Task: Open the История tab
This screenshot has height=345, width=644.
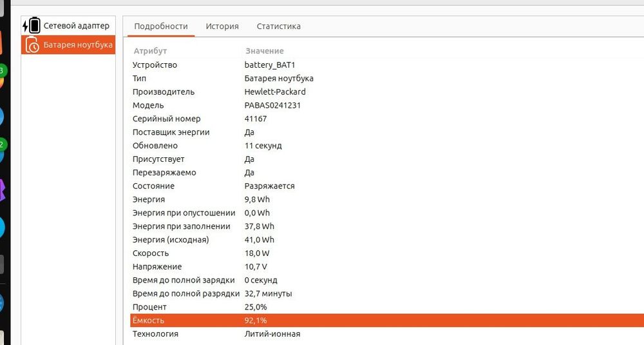Action: [x=222, y=26]
